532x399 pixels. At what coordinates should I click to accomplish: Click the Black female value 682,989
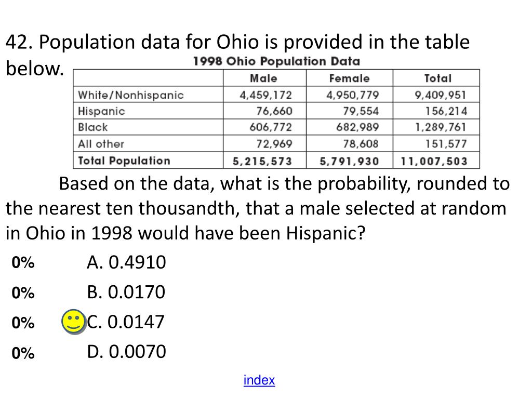pyautogui.click(x=357, y=127)
